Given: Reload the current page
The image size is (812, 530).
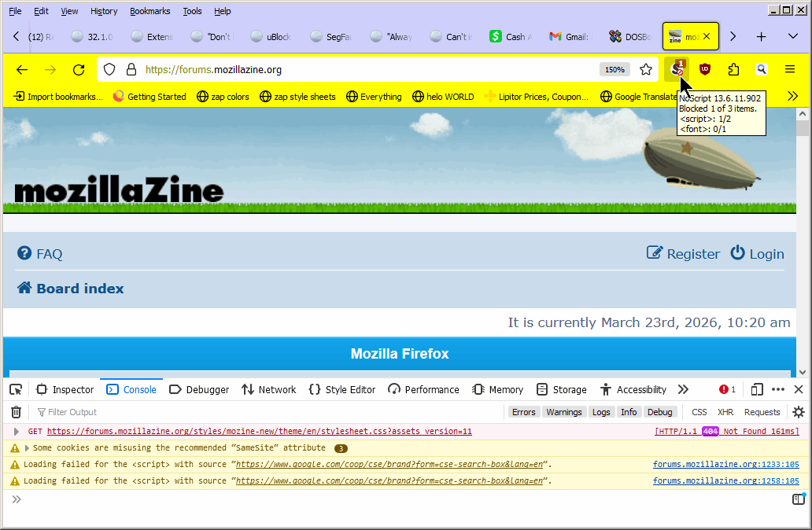Looking at the screenshot, I should (79, 69).
